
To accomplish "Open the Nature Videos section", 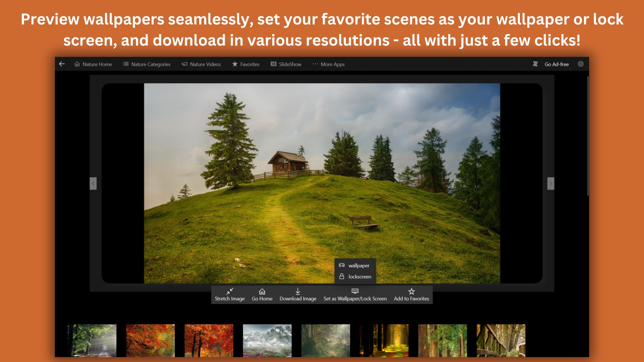I will (x=201, y=64).
